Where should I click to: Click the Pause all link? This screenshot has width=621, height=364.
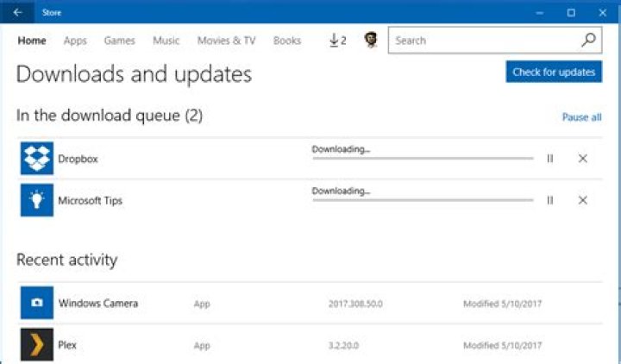coord(581,117)
